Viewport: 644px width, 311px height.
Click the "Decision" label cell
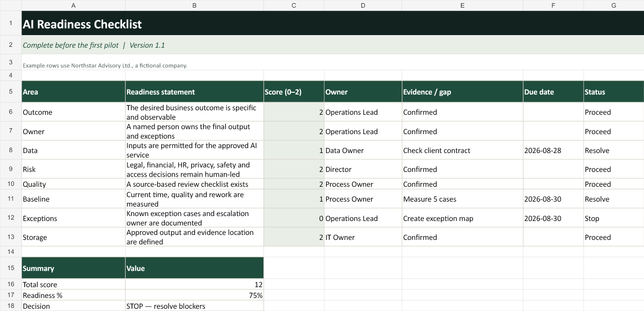pos(73,306)
